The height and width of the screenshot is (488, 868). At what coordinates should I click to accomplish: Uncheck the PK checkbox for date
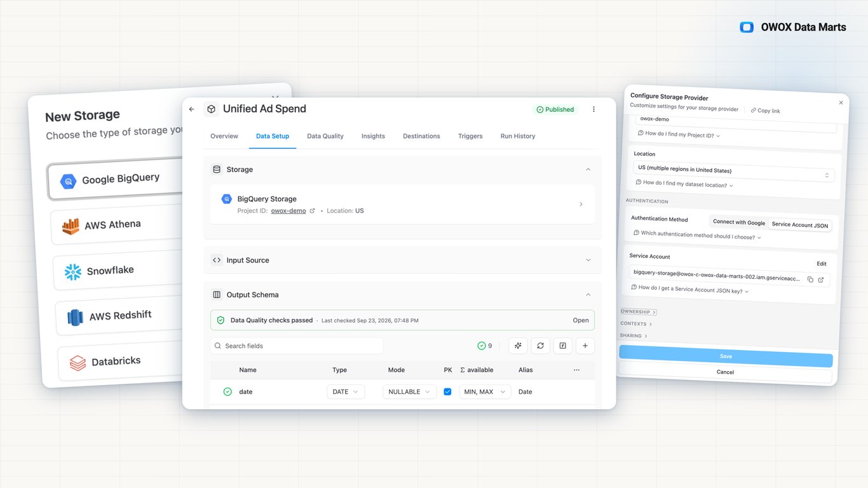coord(447,391)
